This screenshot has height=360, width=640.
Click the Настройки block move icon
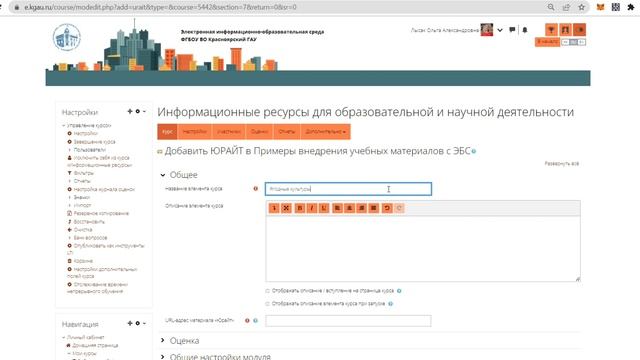coord(130,111)
